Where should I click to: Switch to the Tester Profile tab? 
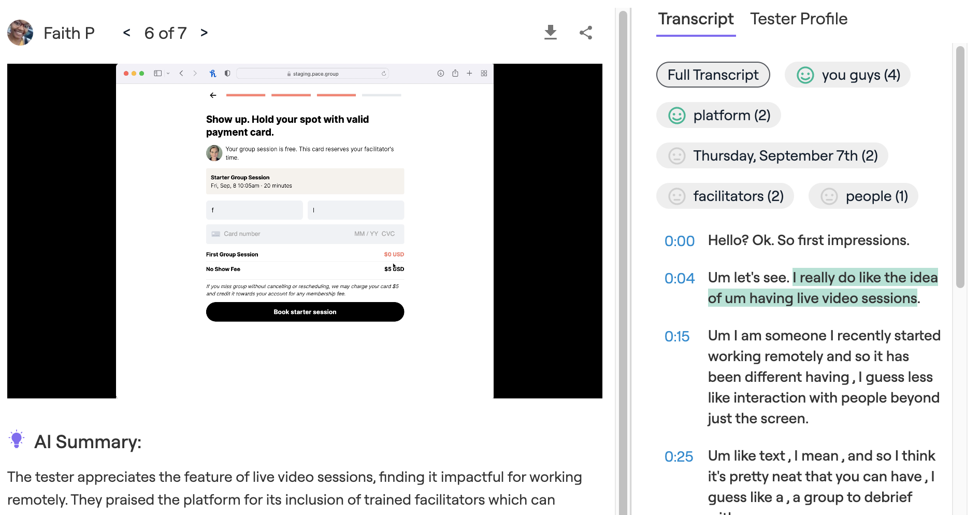point(799,19)
